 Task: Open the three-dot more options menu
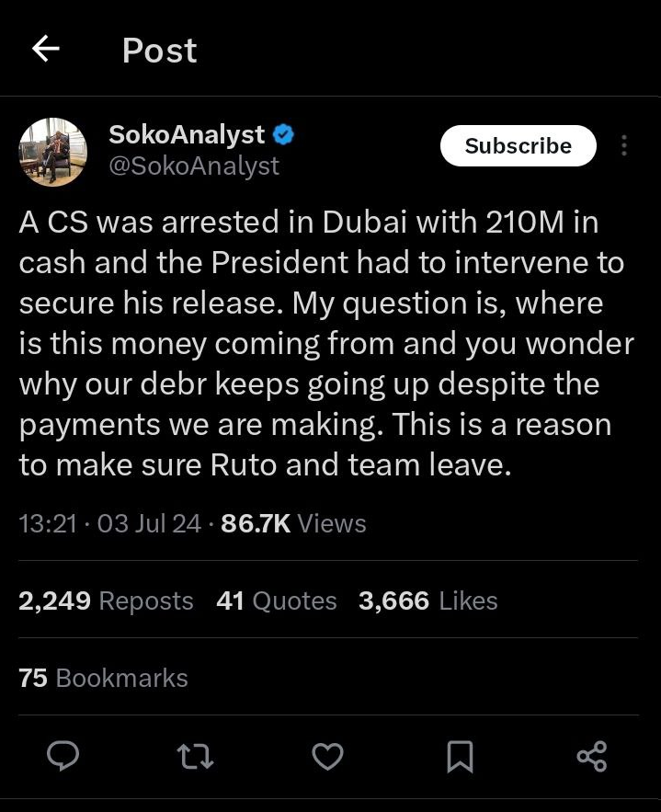[x=625, y=146]
